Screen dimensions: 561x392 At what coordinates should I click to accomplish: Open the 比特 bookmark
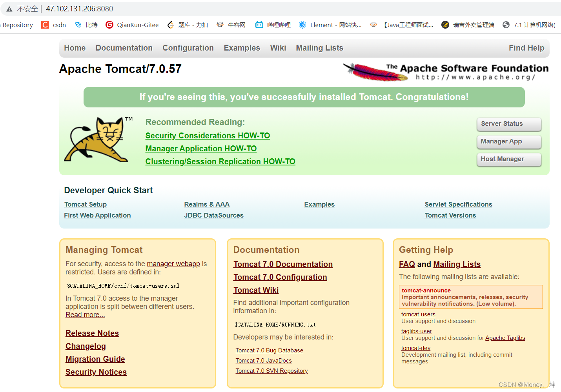coord(86,25)
